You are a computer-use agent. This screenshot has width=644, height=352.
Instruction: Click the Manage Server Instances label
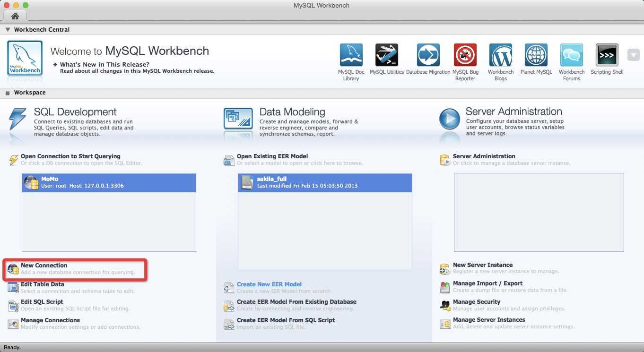pos(489,320)
